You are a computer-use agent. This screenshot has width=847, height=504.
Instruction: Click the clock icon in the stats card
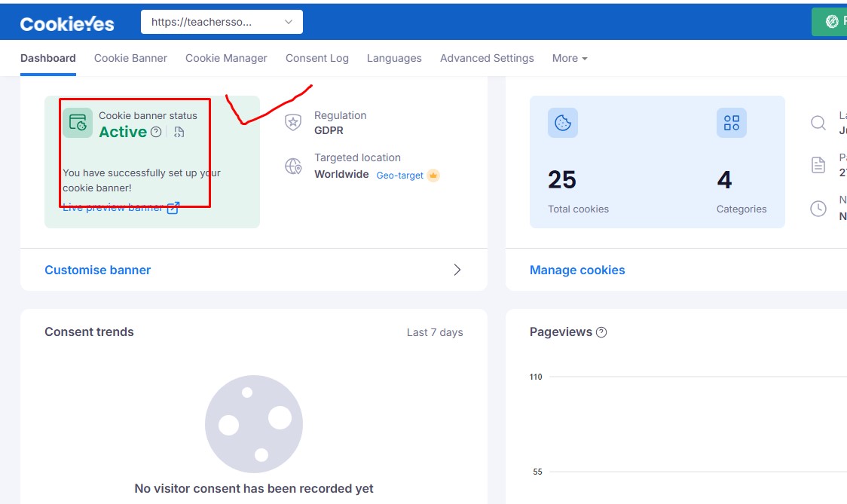pos(818,208)
